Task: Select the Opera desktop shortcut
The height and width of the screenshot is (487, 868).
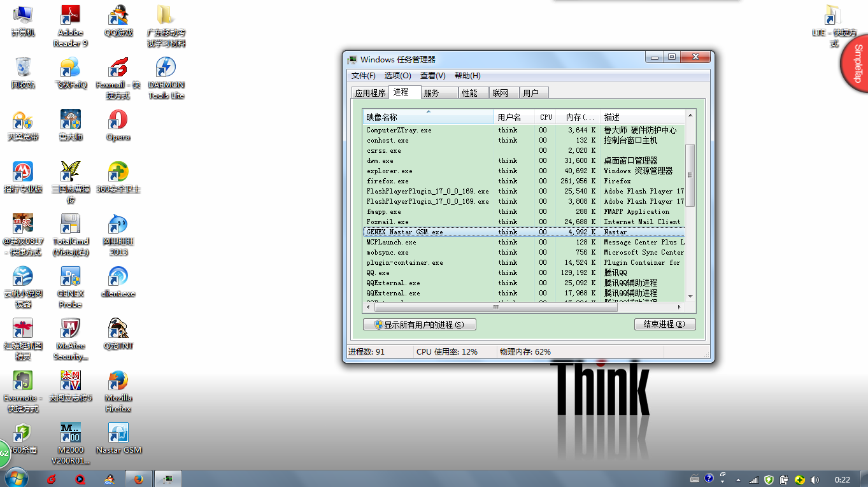Action: (x=118, y=125)
